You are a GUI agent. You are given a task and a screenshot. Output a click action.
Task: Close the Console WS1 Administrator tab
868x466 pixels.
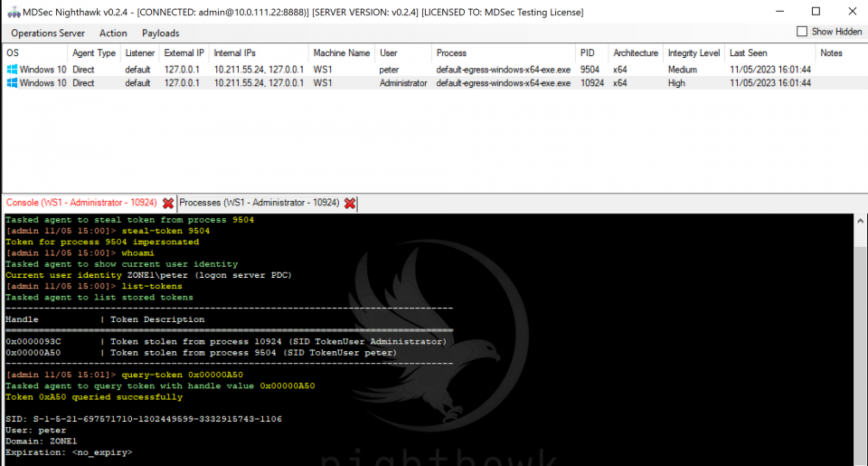[x=168, y=204]
